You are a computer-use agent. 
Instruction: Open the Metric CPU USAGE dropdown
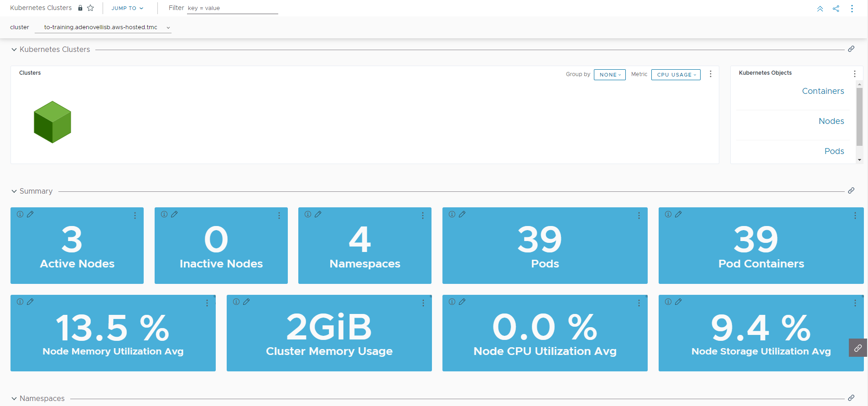(676, 75)
